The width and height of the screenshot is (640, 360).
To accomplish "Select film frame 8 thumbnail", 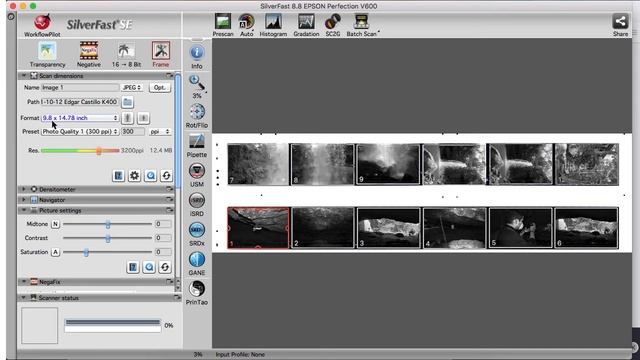I will coord(322,164).
